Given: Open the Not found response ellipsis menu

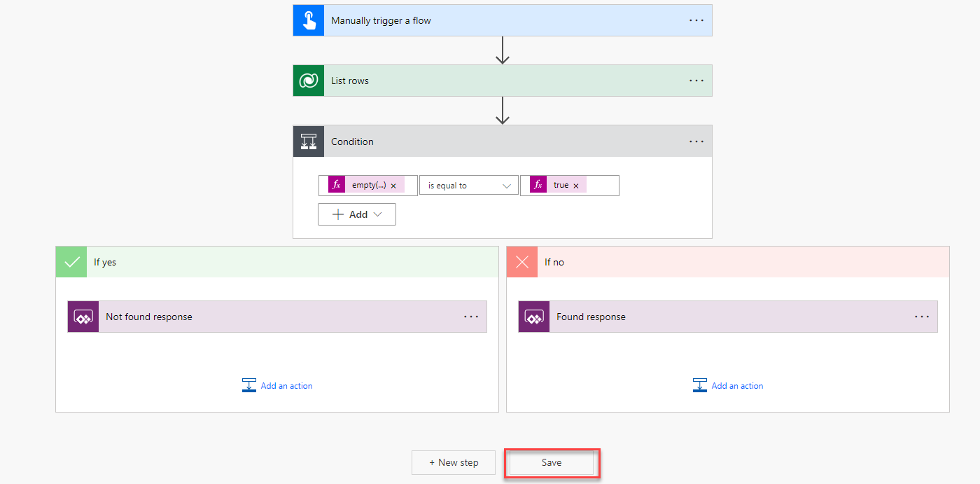Looking at the screenshot, I should coord(471,317).
